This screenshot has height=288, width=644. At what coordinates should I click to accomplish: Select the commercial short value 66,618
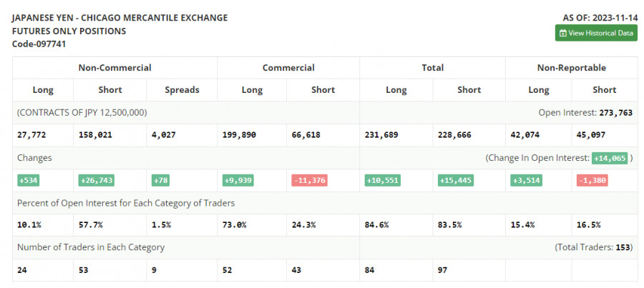(x=306, y=134)
